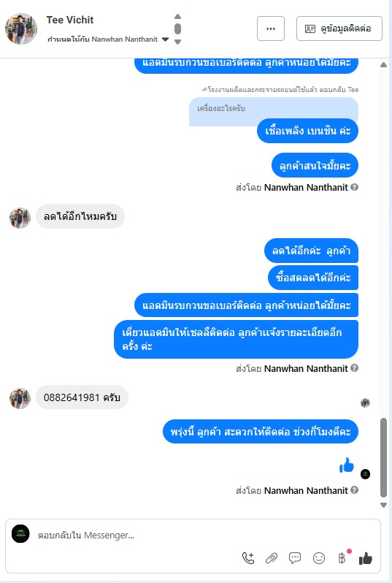Viewport: 392px width, 583px height.
Task: Click the phone number 0882641981 message
Action: [82, 397]
